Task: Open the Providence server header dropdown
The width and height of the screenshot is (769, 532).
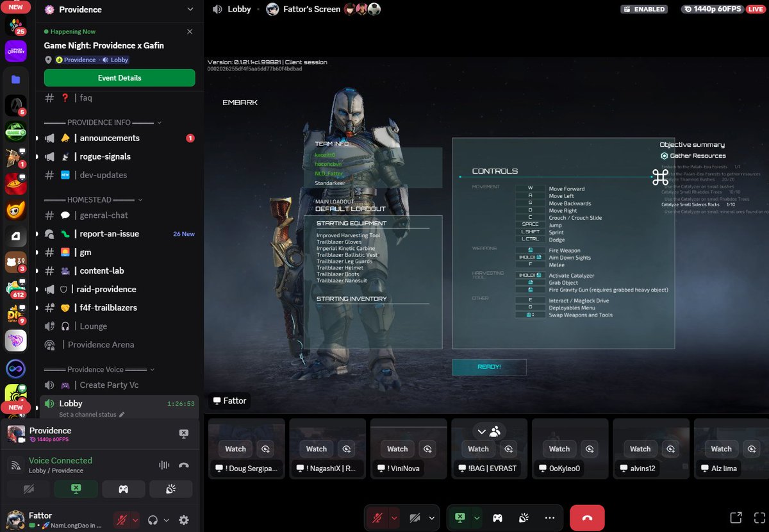Action: click(x=190, y=10)
